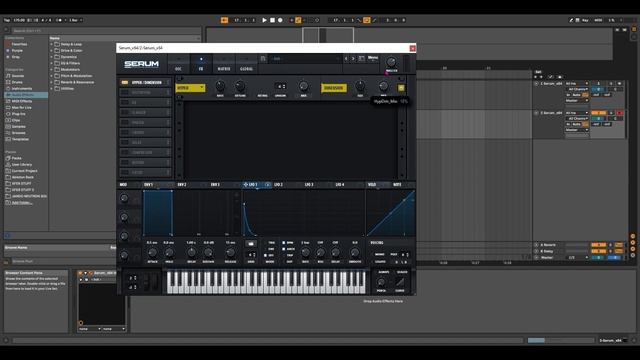Expand the Modulators folder

(x=52, y=69)
